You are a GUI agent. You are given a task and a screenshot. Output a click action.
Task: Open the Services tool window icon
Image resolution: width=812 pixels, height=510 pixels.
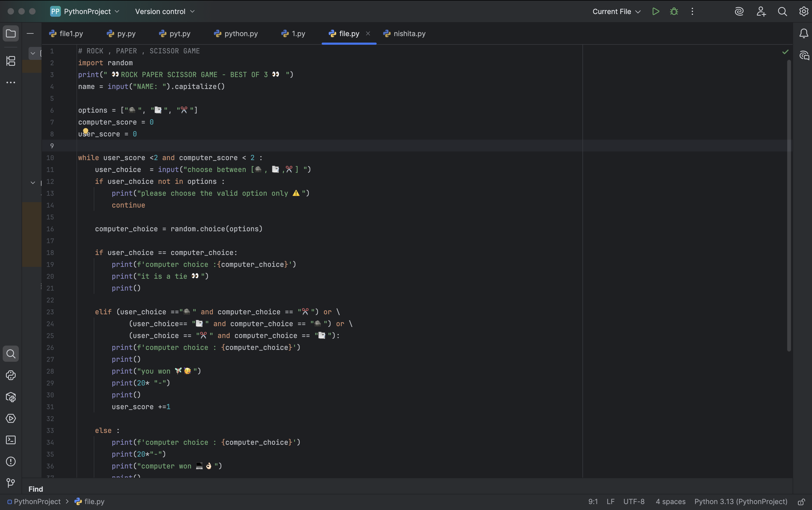point(11,419)
